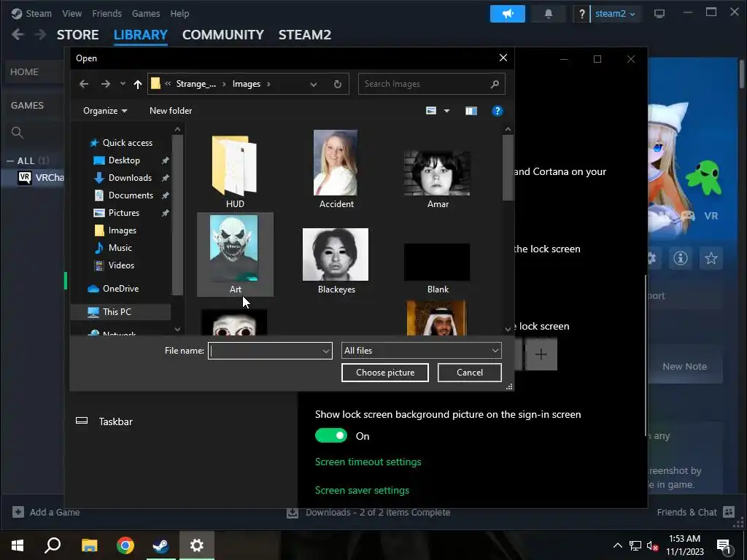Switch to the COMMUNITY tab
Image resolution: width=747 pixels, height=560 pixels.
coord(223,35)
